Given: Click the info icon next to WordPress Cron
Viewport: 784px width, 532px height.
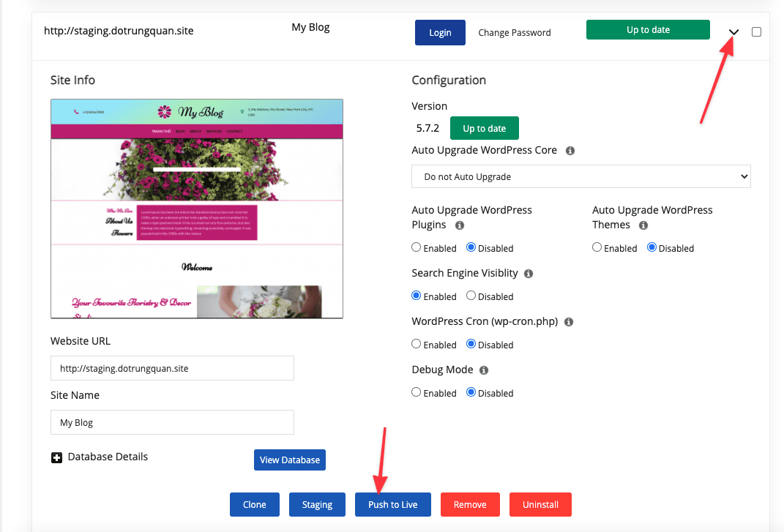Looking at the screenshot, I should point(569,321).
